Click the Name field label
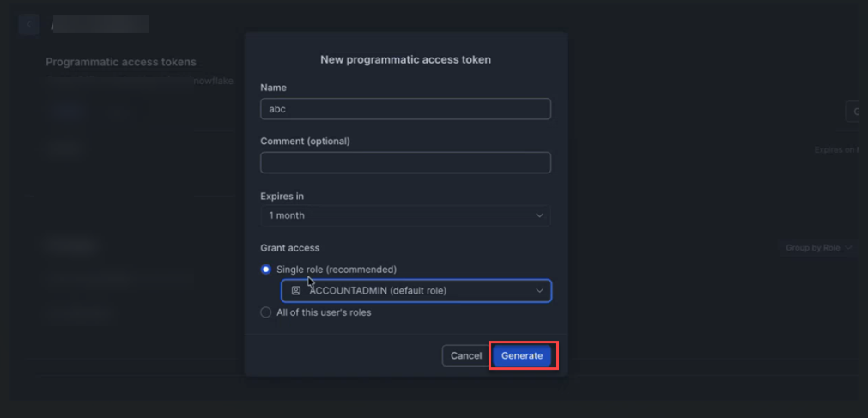This screenshot has width=868, height=418. pos(273,88)
